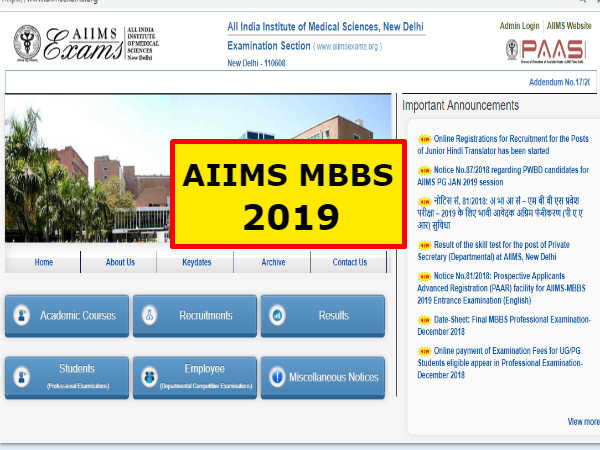Open the www.aiimsexams.org link
The image size is (600, 450).
click(x=347, y=47)
